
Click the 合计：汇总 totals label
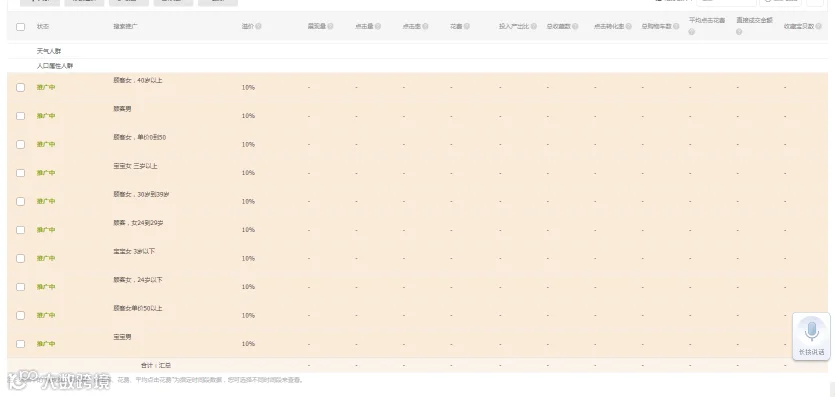[156, 365]
